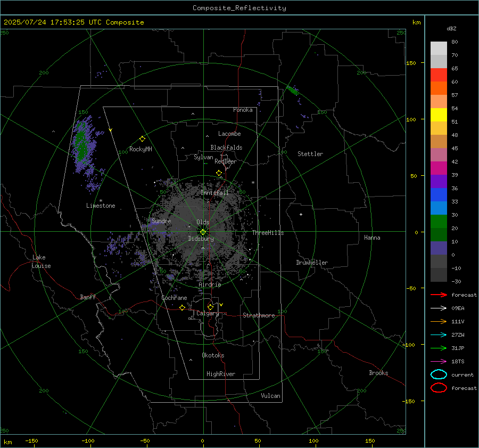Select the 65 dBZ red color swatch
Viewport: 479px width, 448px height.
click(x=439, y=75)
